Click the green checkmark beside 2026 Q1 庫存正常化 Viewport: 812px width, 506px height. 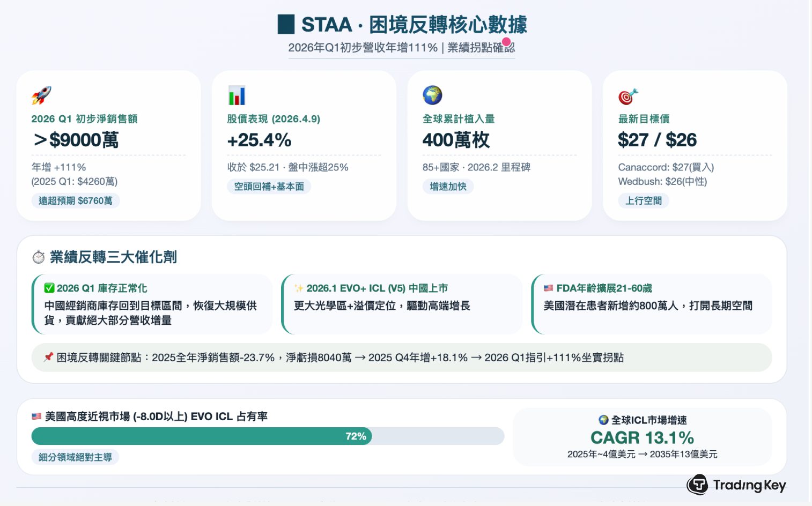[49, 288]
